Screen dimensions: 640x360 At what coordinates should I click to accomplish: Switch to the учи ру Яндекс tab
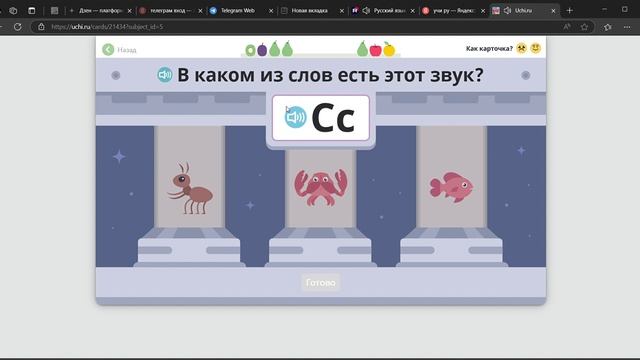[453, 11]
